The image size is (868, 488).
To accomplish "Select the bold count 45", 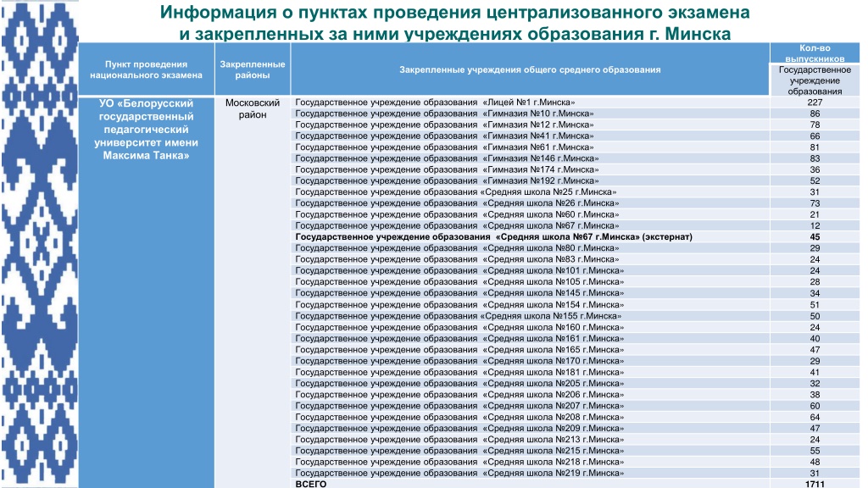I will (815, 237).
